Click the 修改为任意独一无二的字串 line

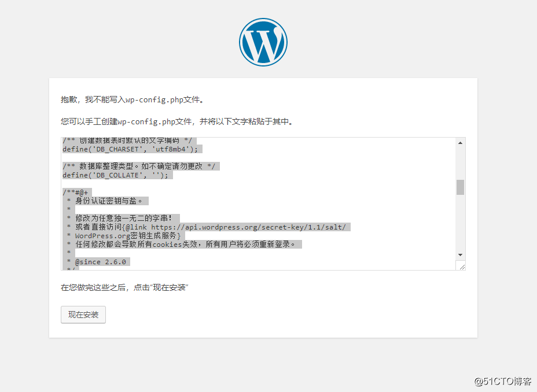[x=120, y=218]
